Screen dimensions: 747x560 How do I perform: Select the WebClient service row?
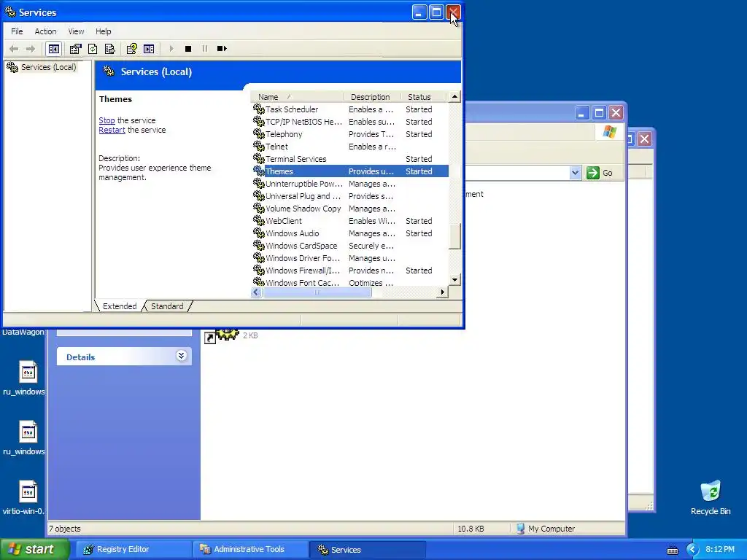pyautogui.click(x=350, y=221)
